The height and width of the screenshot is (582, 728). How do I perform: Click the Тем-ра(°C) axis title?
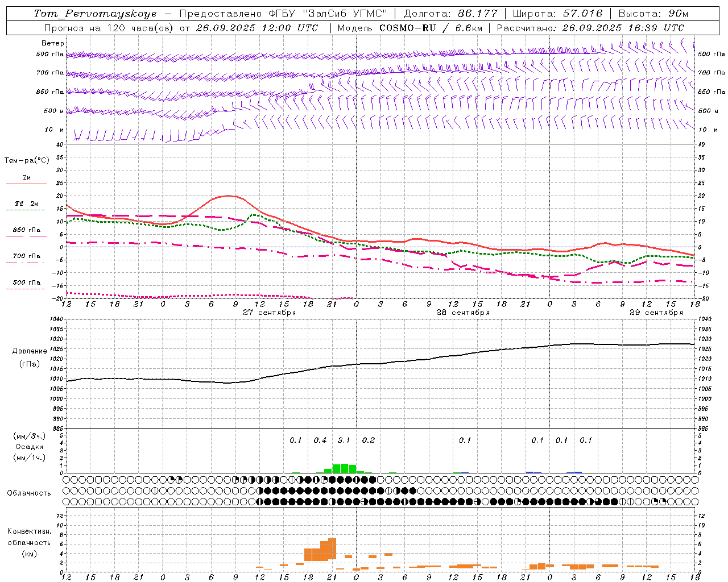point(27,161)
